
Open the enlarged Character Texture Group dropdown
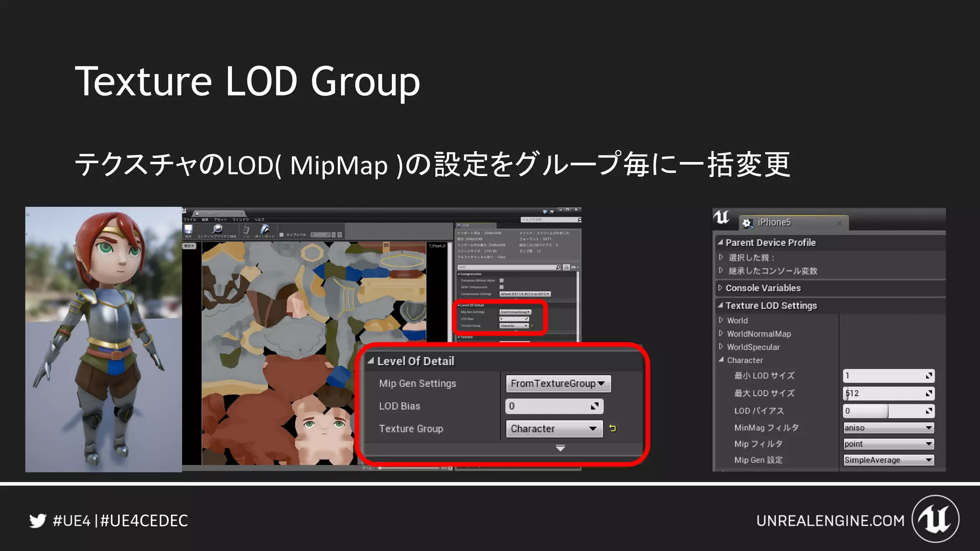(554, 429)
